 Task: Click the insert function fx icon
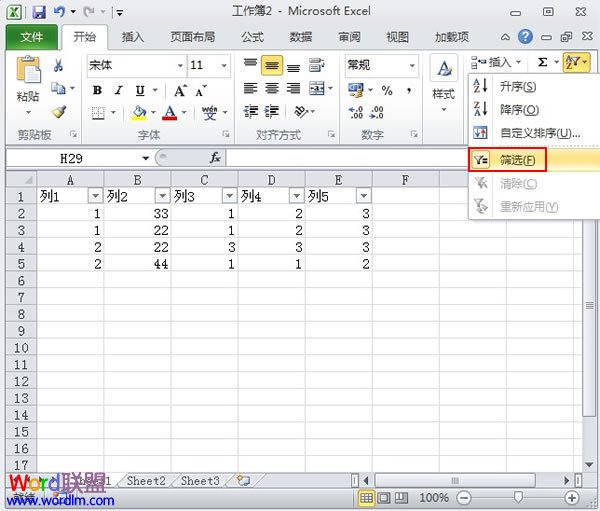point(214,158)
